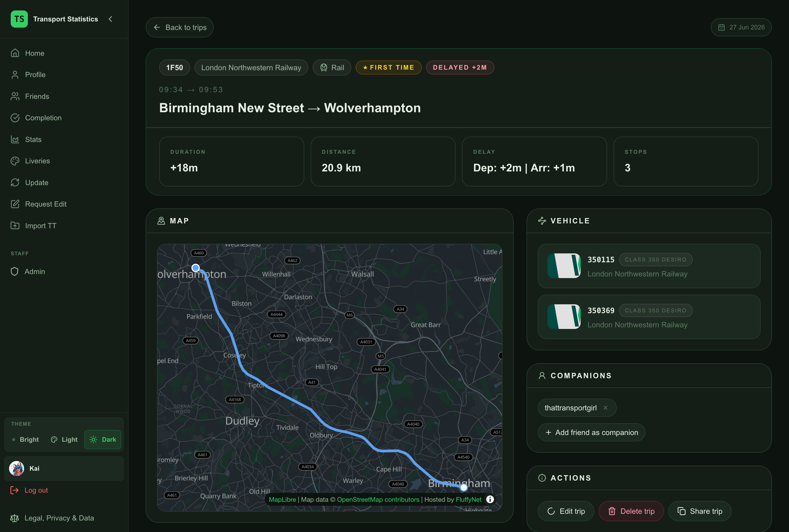Click the Update refresh icon
789x532 pixels.
15,182
